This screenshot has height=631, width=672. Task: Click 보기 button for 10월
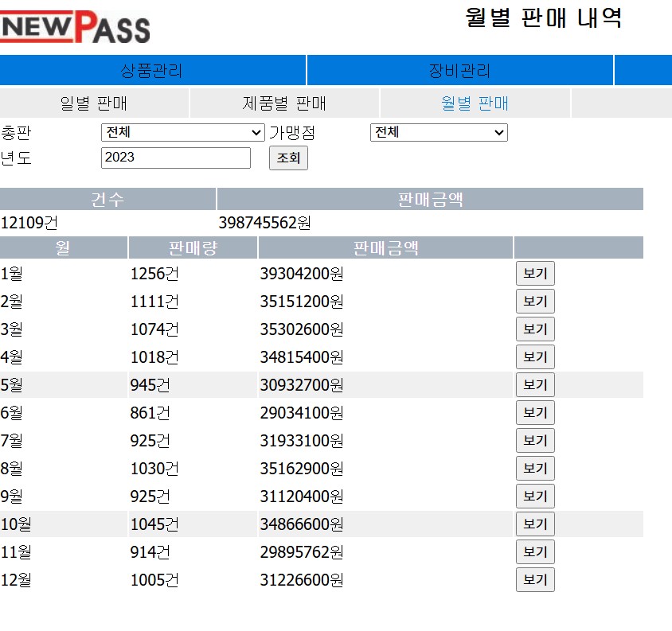[x=535, y=524]
